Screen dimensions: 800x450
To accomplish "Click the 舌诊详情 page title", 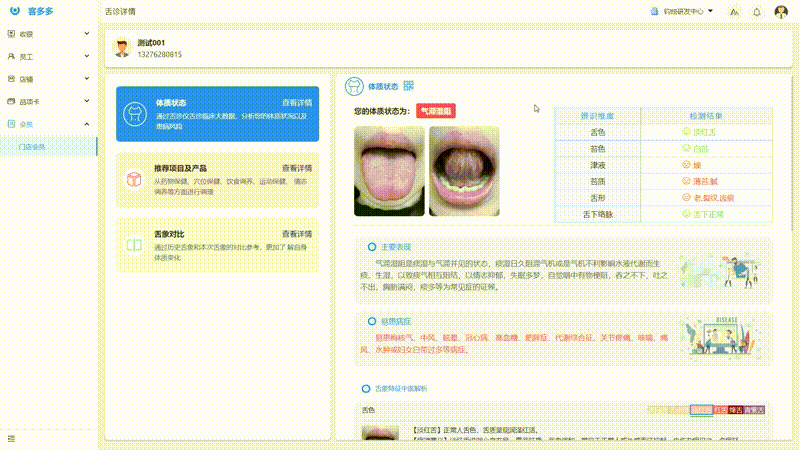I will [120, 11].
